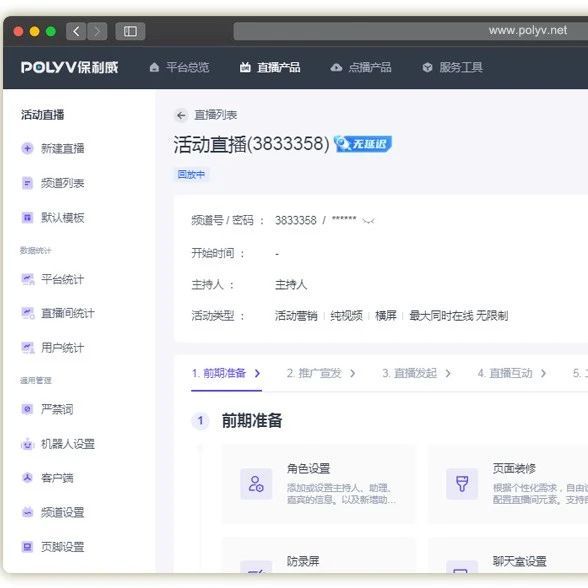The width and height of the screenshot is (588, 588).
Task: Click the macOS green fullscreen window button
Action: click(x=51, y=32)
